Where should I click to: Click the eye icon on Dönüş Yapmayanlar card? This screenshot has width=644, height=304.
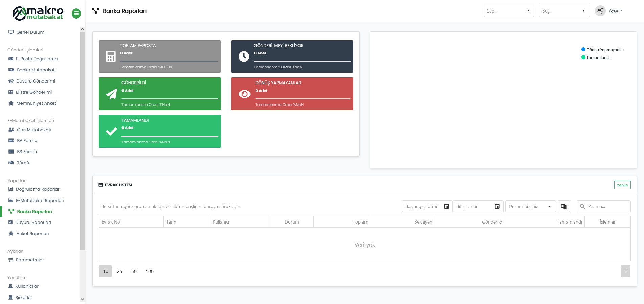[x=244, y=94]
